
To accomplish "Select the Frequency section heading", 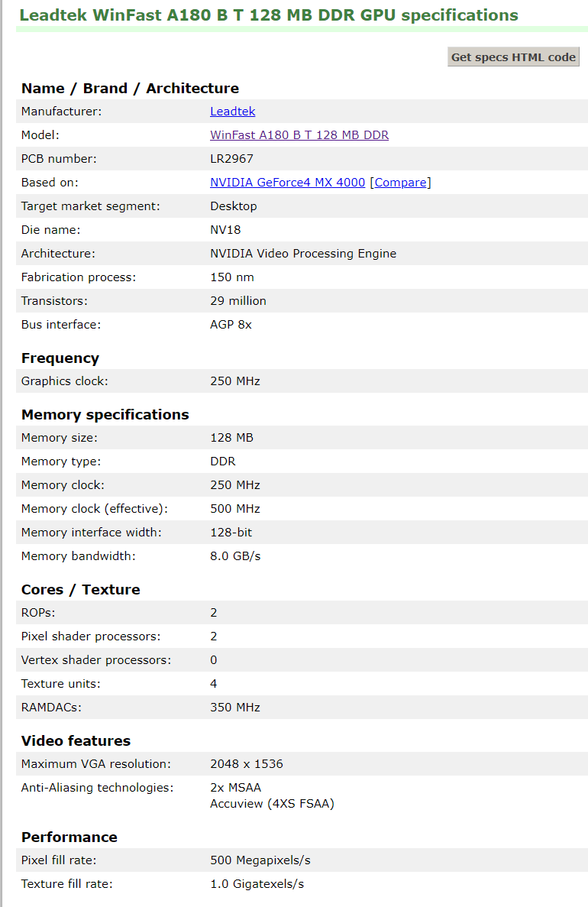I will (60, 358).
